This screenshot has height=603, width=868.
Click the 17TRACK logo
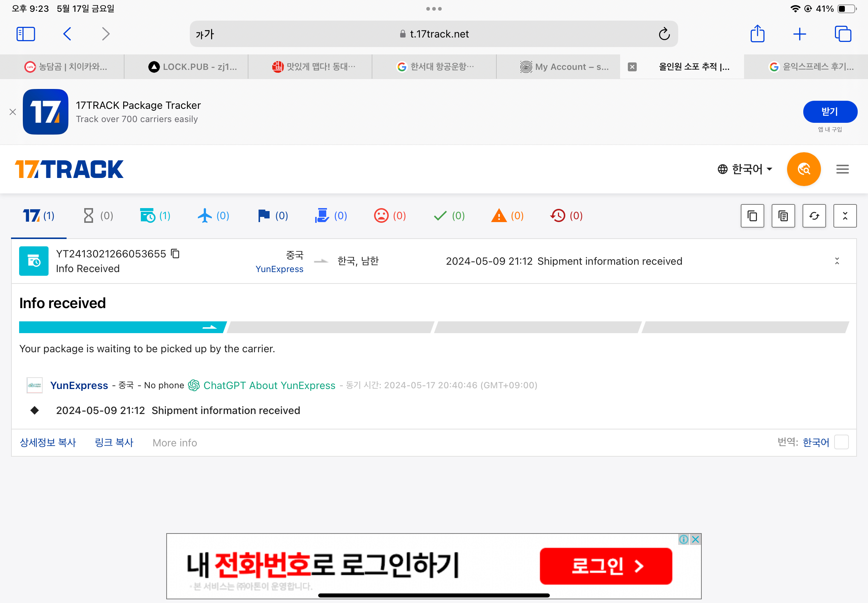70,169
